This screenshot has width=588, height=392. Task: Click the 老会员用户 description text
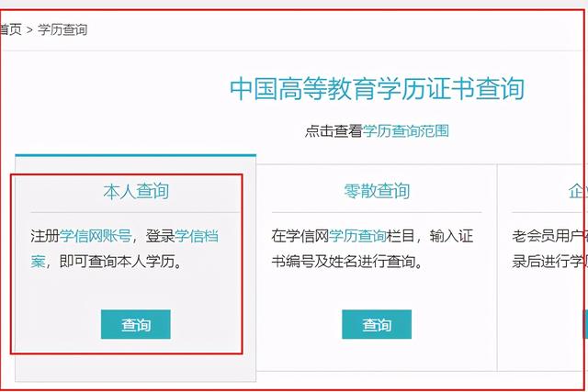[549, 236]
